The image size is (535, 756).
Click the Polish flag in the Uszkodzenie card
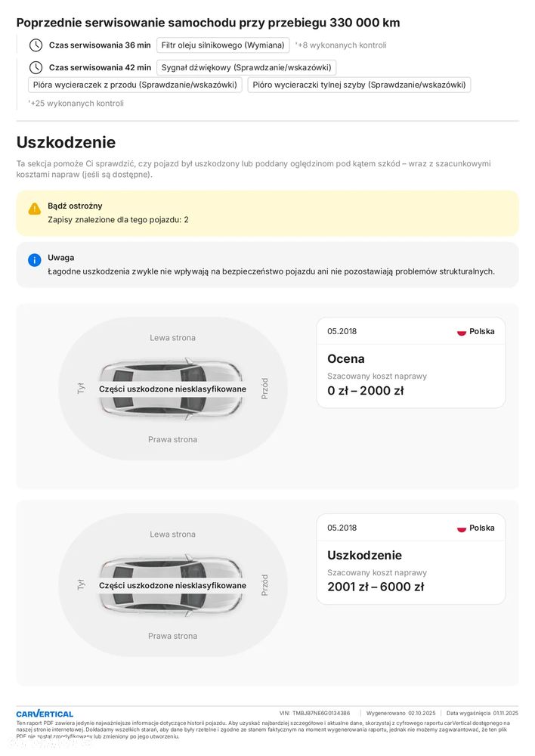point(462,528)
